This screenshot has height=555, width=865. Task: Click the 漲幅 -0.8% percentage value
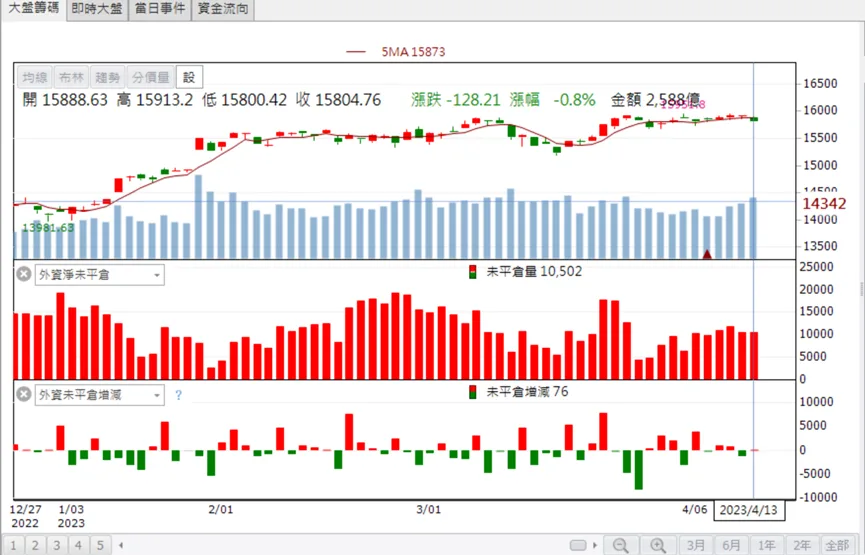[553, 100]
